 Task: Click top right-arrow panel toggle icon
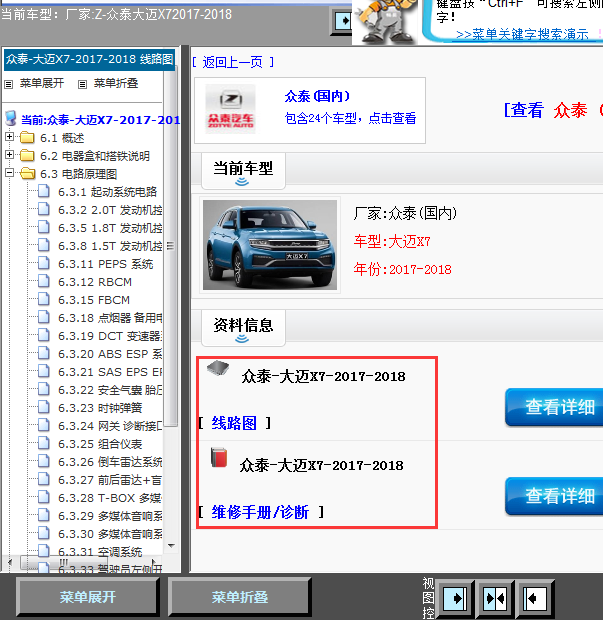pos(342,21)
